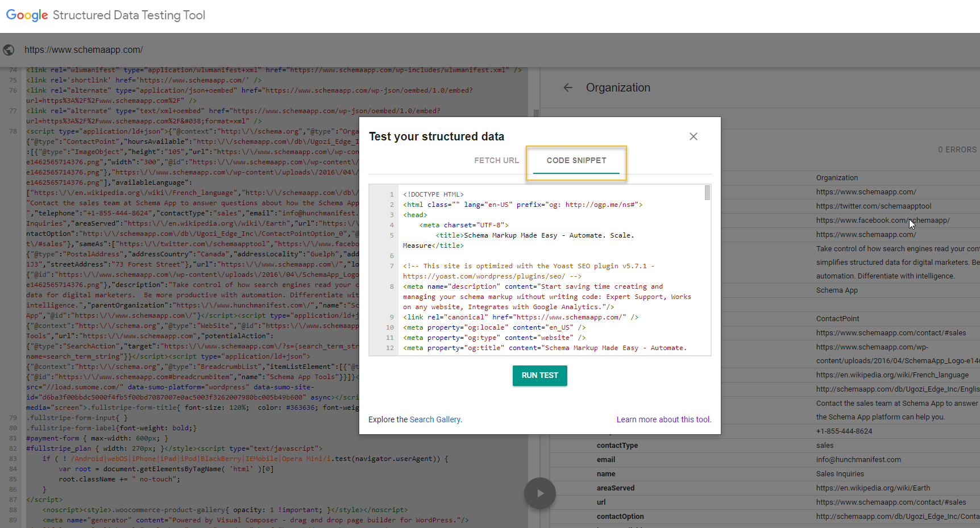The height and width of the screenshot is (528, 980).
Task: Close the Test your structured data dialog
Action: coord(694,136)
